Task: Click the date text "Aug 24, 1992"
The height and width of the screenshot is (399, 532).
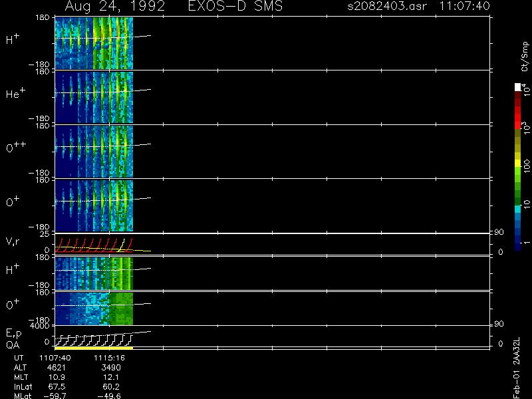Action: 114,6
